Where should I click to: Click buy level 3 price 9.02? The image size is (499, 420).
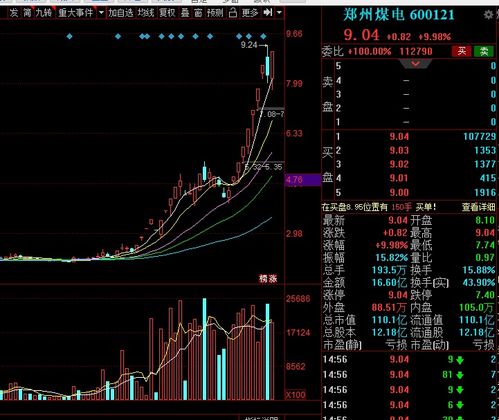pyautogui.click(x=399, y=164)
